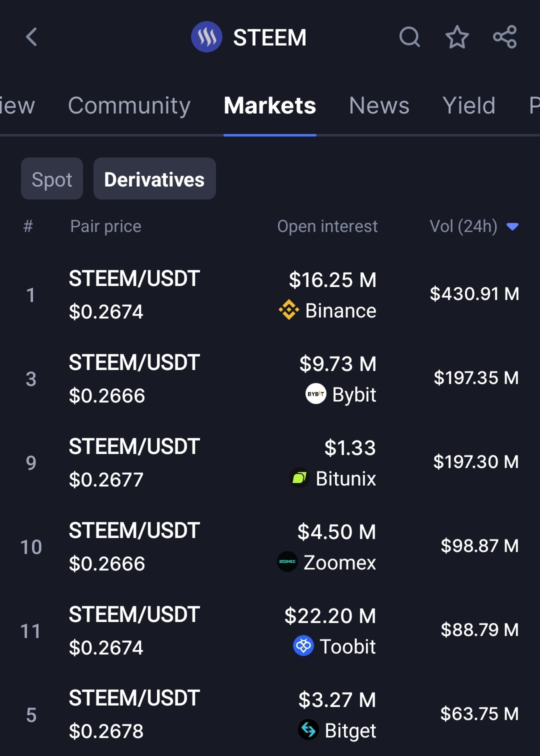Tap the Binance exchange logo

tap(289, 310)
